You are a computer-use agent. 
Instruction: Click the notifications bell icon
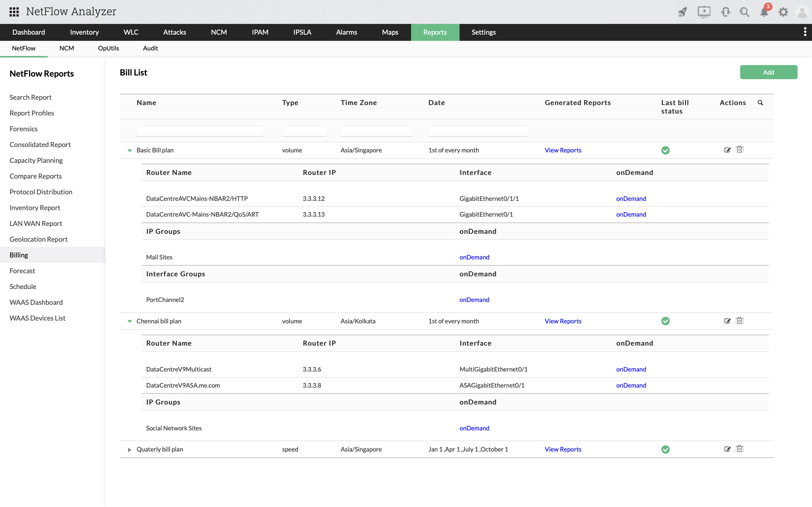click(764, 12)
